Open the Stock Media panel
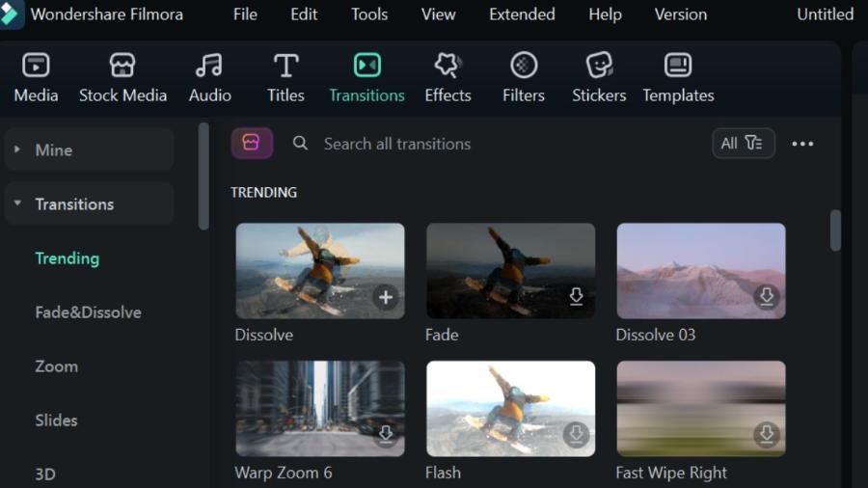Image resolution: width=868 pixels, height=488 pixels. pyautogui.click(x=122, y=78)
